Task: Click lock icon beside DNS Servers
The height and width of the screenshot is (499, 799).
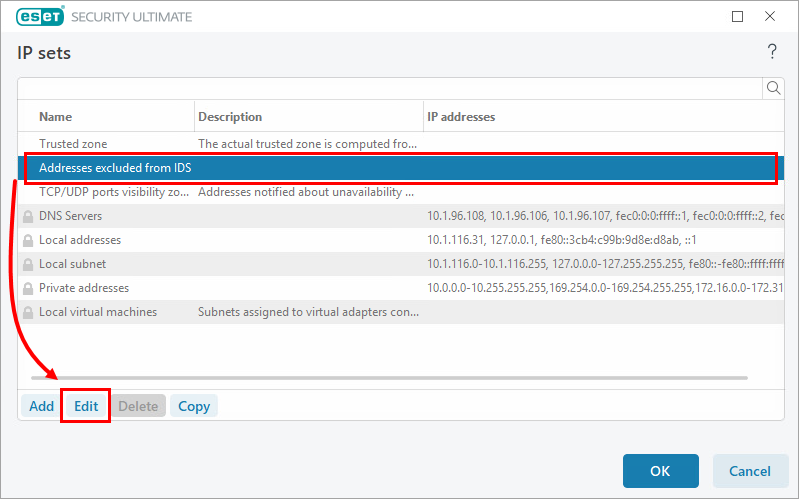Action: click(x=28, y=216)
